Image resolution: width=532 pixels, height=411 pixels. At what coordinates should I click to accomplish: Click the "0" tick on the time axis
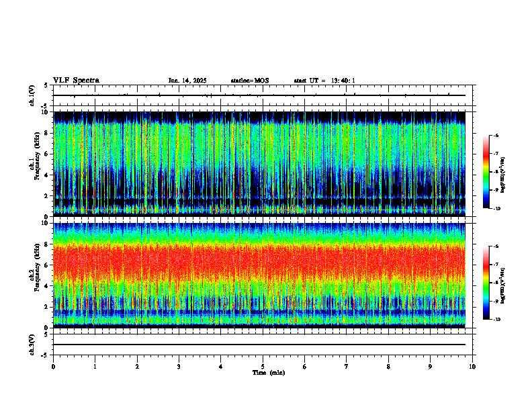(53, 367)
